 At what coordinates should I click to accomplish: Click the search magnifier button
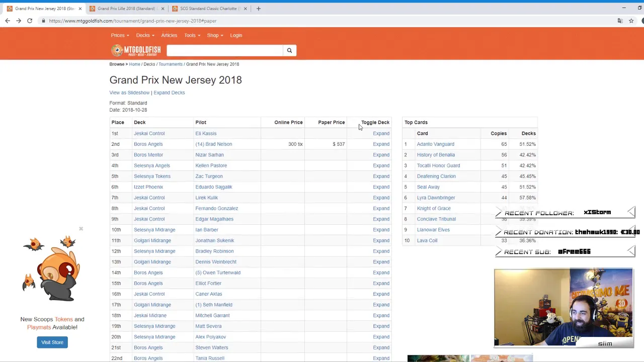[289, 50]
